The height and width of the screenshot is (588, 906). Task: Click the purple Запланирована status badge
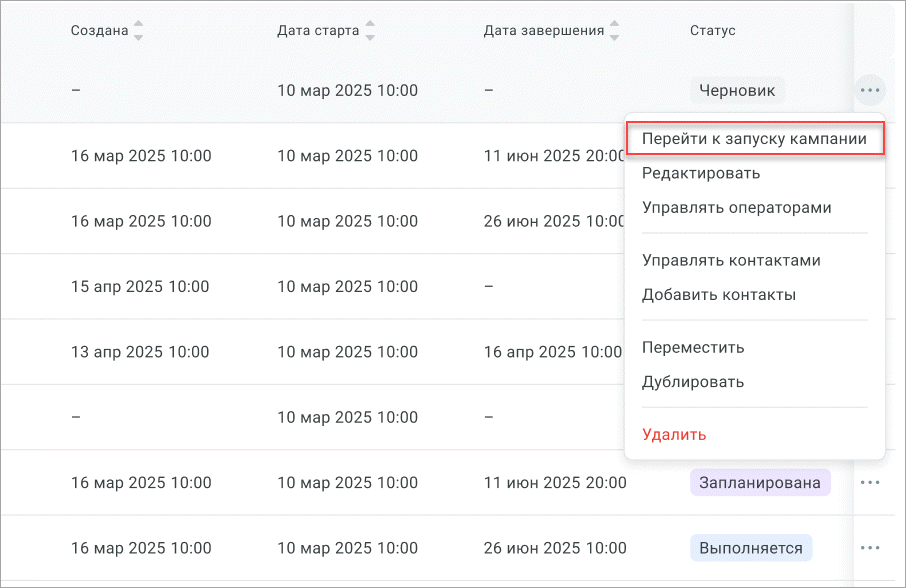click(760, 483)
